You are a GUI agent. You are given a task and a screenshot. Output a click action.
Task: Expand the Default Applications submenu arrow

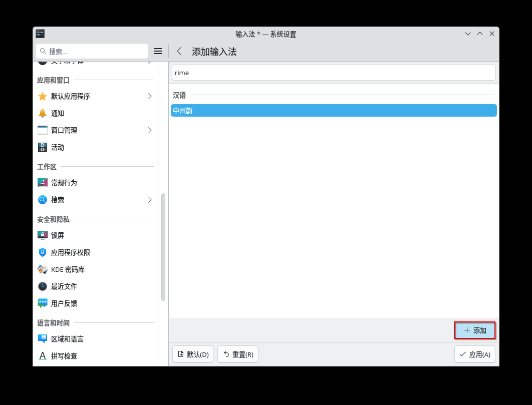click(x=149, y=96)
